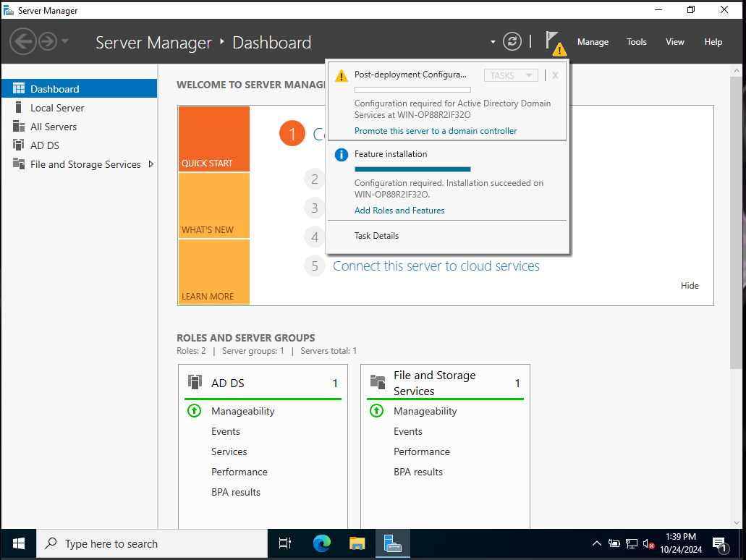Click the AD DS tile icon
This screenshot has width=746, height=560.
pyautogui.click(x=195, y=382)
